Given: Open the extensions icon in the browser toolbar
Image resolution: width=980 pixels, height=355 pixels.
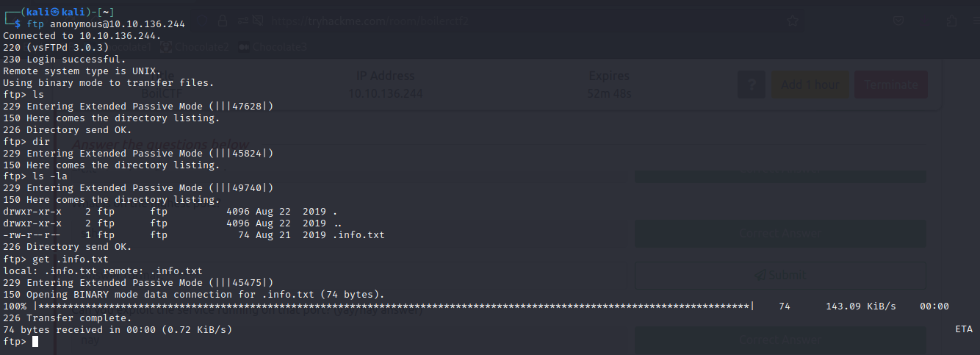Looking at the screenshot, I should coord(951,22).
